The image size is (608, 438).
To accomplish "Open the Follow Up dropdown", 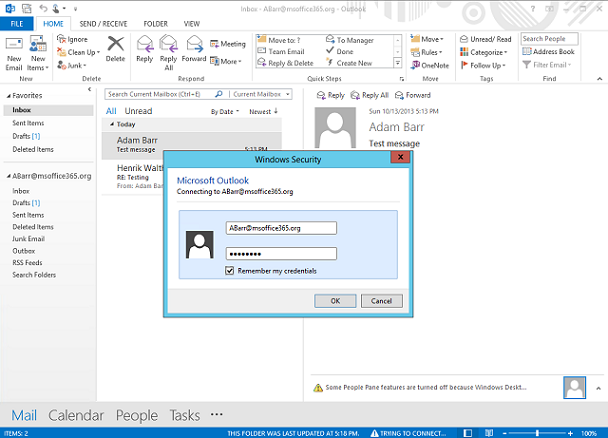I will (x=483, y=66).
